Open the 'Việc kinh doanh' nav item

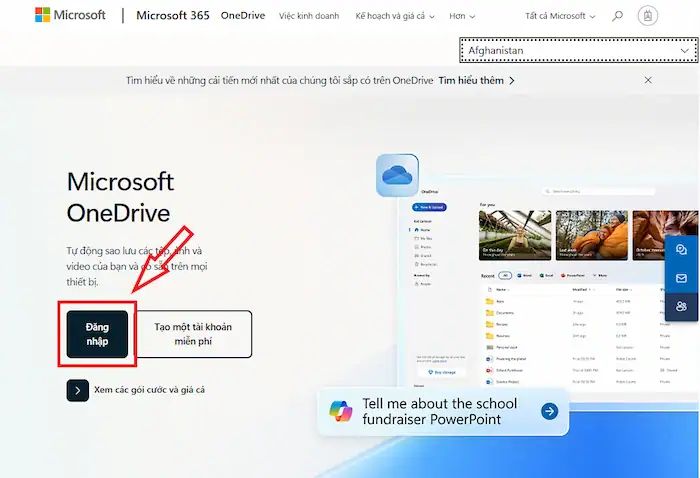308,17
